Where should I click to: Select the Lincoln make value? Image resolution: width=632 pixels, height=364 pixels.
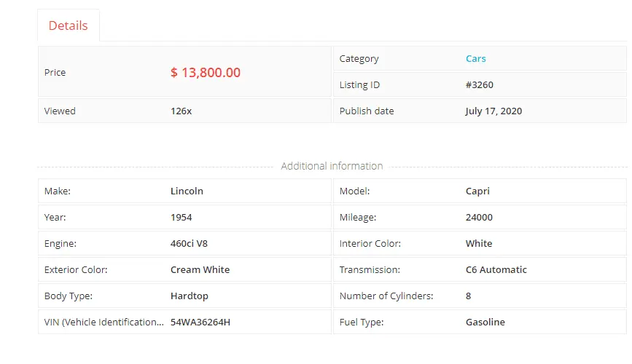click(x=187, y=191)
